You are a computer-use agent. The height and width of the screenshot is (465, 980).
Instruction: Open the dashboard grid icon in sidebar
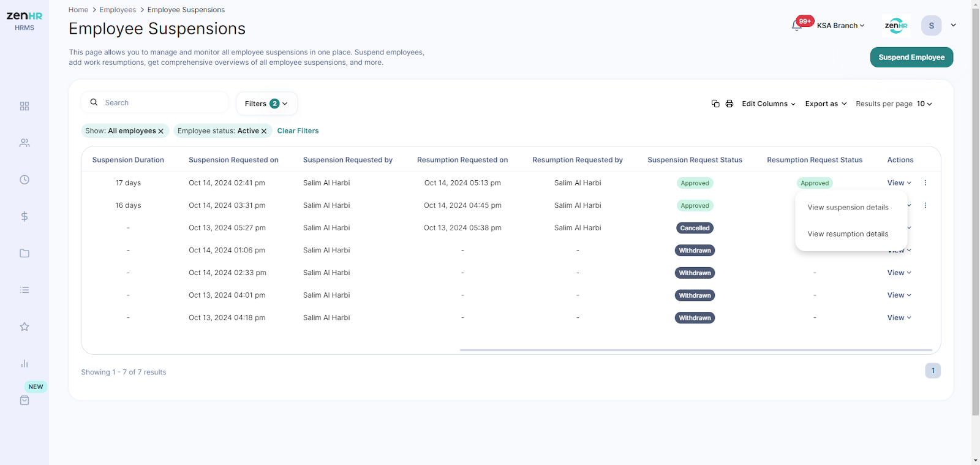tap(24, 106)
